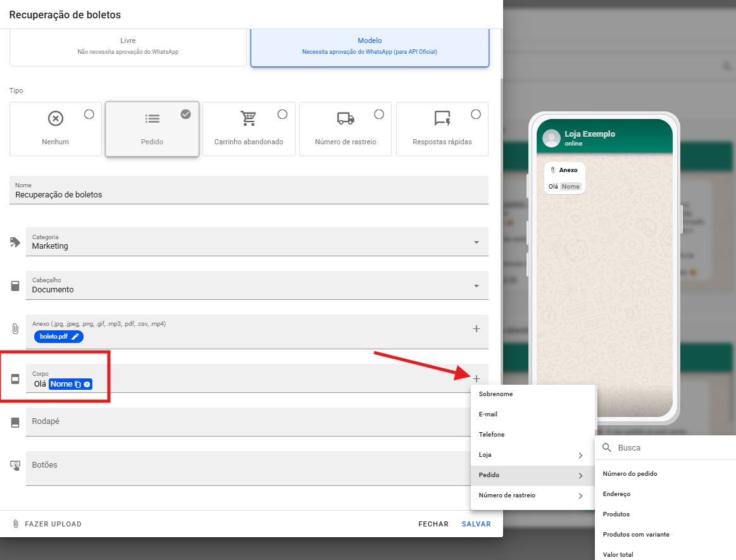The height and width of the screenshot is (560, 736).
Task: Click the search magnifier icon by Busca
Action: tap(607, 447)
